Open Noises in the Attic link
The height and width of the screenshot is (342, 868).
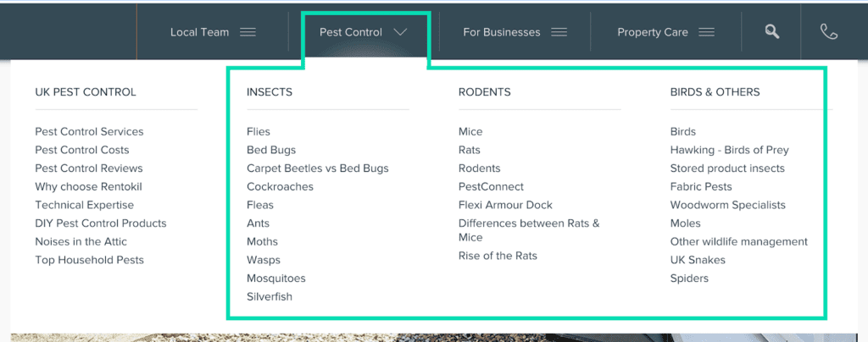[x=81, y=241]
